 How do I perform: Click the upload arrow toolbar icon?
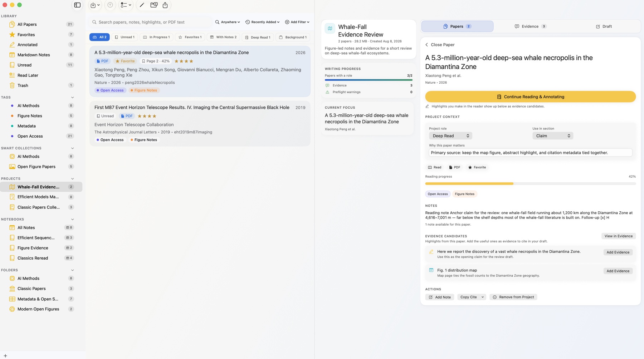(x=110, y=5)
